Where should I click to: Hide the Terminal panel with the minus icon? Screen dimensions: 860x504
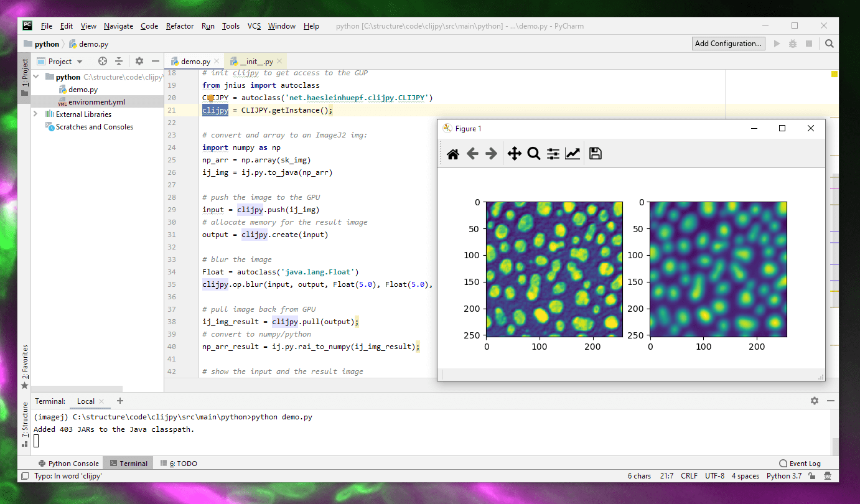tap(831, 401)
